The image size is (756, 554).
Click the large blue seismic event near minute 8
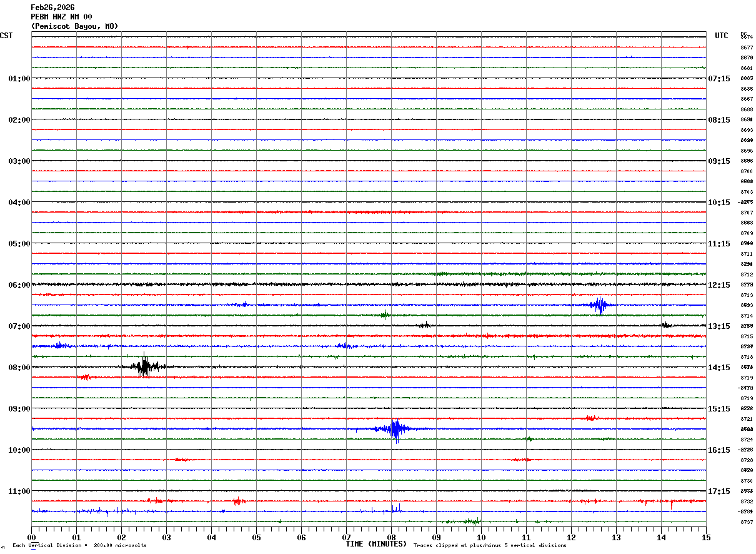[395, 429]
